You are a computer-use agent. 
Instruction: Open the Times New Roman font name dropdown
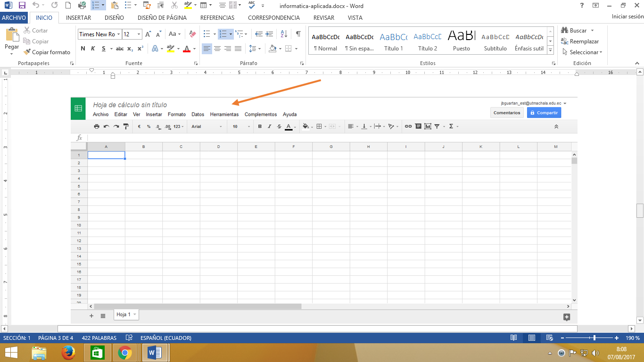pos(118,34)
